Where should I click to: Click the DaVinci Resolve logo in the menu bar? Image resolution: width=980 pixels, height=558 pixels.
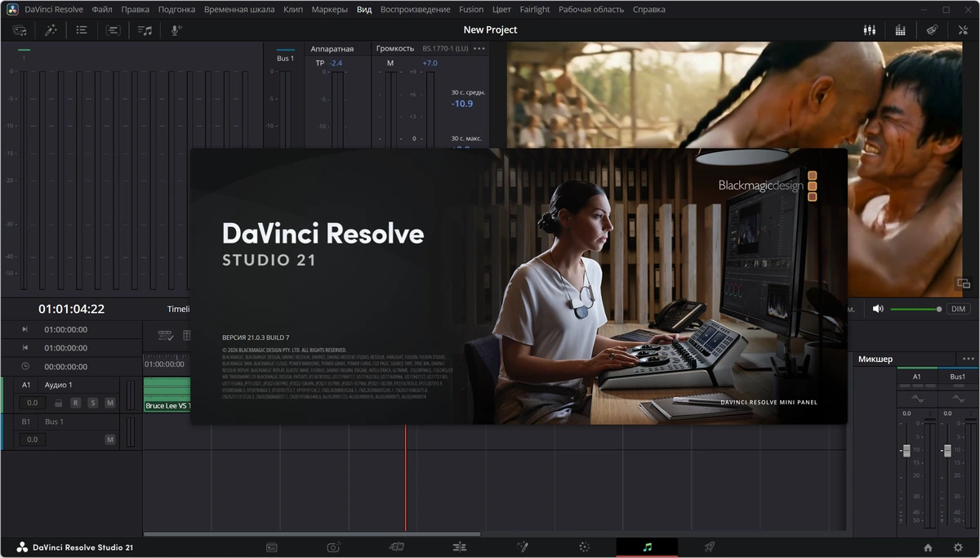click(x=13, y=9)
